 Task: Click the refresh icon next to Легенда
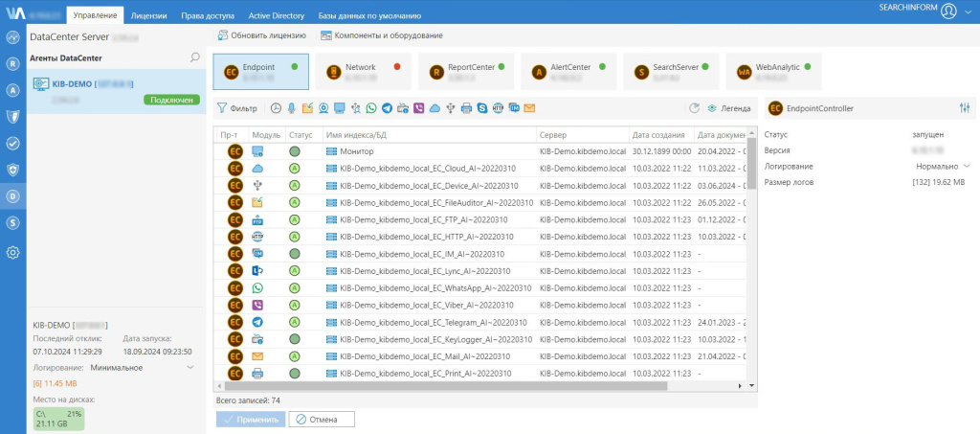coord(695,108)
